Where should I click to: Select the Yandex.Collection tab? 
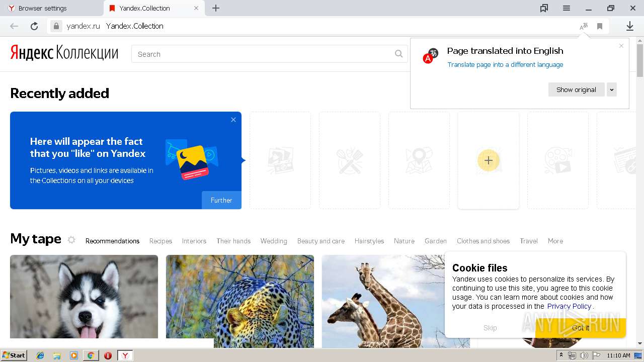point(154,8)
